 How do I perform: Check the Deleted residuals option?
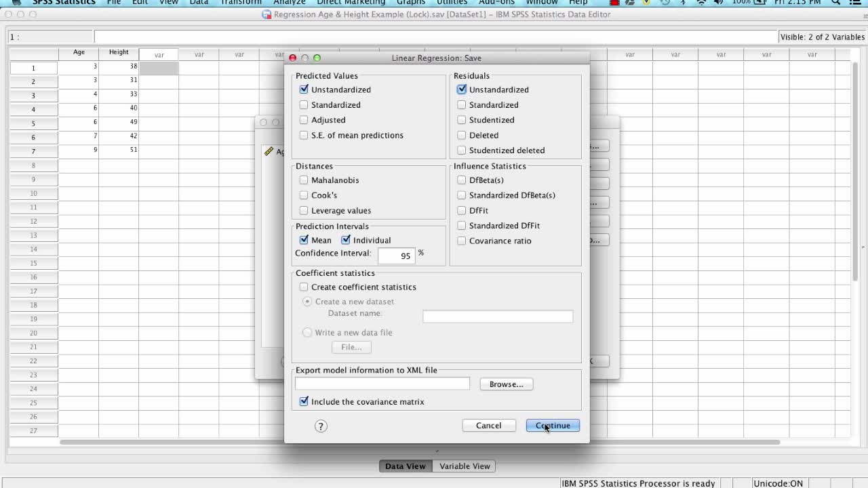pos(462,136)
